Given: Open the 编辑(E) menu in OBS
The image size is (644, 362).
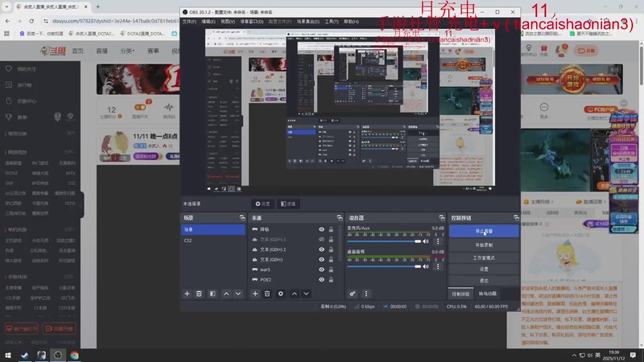Looking at the screenshot, I should 208,22.
